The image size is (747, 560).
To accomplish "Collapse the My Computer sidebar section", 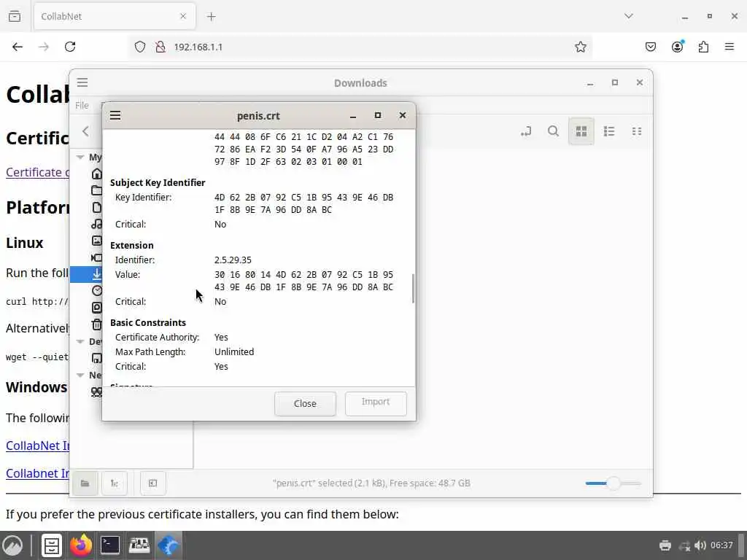I will [80, 157].
